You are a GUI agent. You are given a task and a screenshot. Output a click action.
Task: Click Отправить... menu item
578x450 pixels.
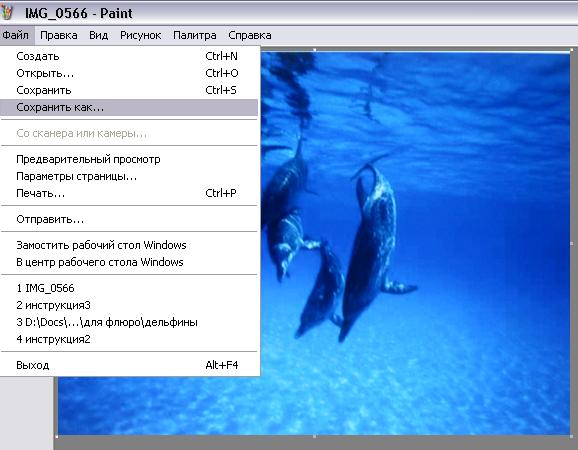[129, 219]
